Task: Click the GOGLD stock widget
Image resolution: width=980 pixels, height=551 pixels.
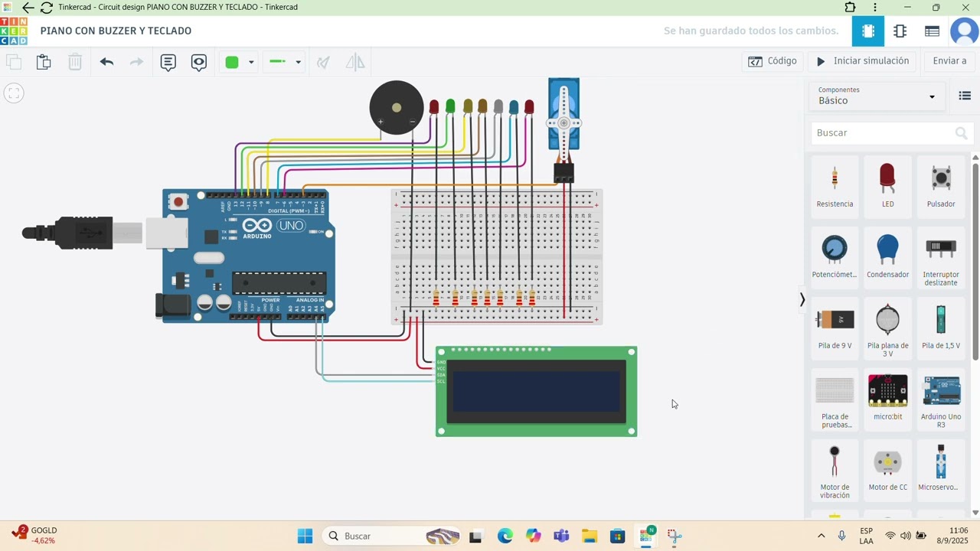Action: click(x=34, y=535)
